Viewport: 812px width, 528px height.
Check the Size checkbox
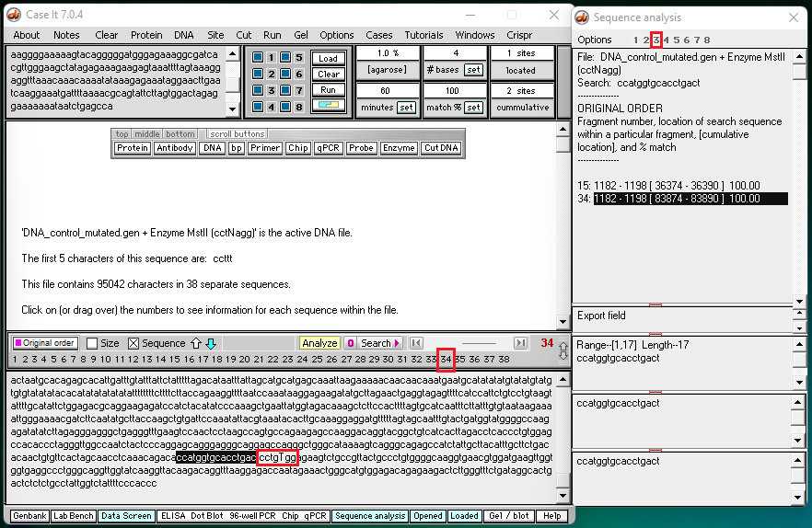point(92,343)
